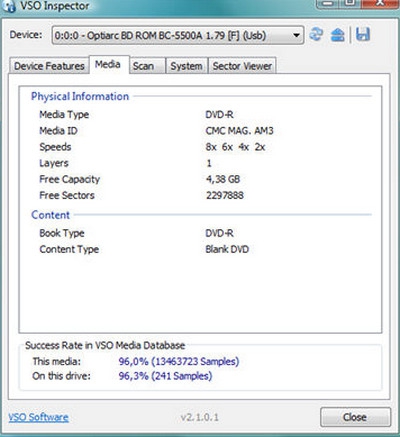
Task: Eject the disc with the eject icon
Action: [x=338, y=35]
